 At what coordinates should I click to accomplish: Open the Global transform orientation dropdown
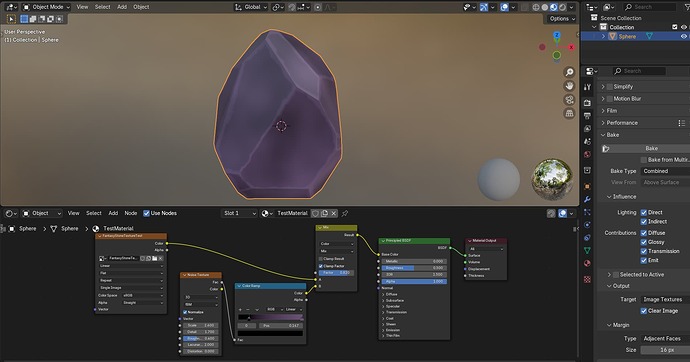coord(251,7)
